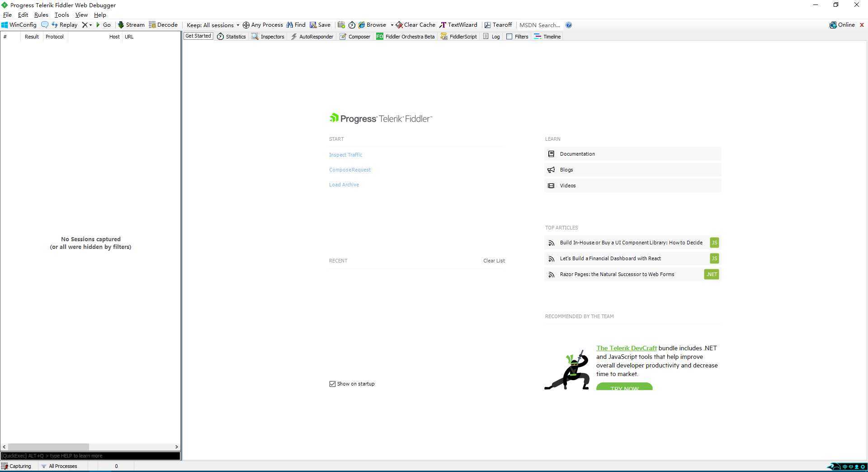868x472 pixels.
Task: Click the timer stopwatch icon
Action: 352,25
